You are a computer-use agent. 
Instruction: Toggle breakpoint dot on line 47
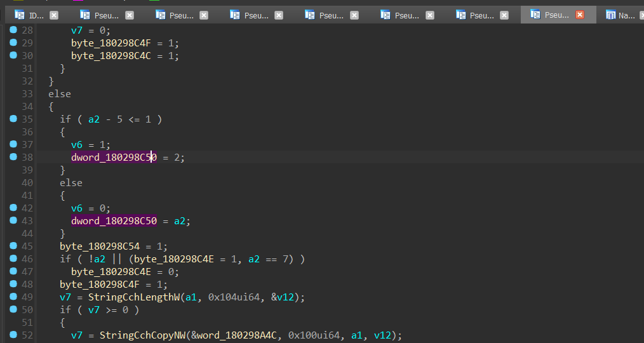(13, 271)
